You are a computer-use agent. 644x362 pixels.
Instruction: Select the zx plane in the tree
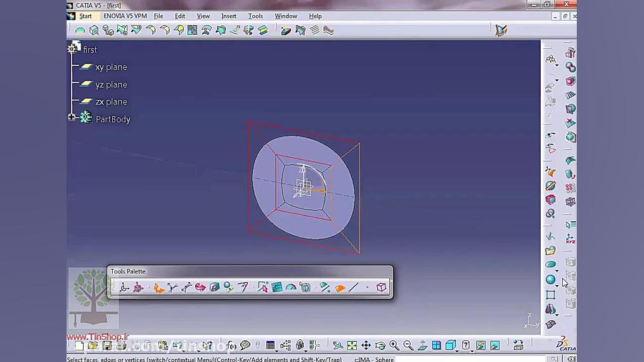pyautogui.click(x=111, y=101)
